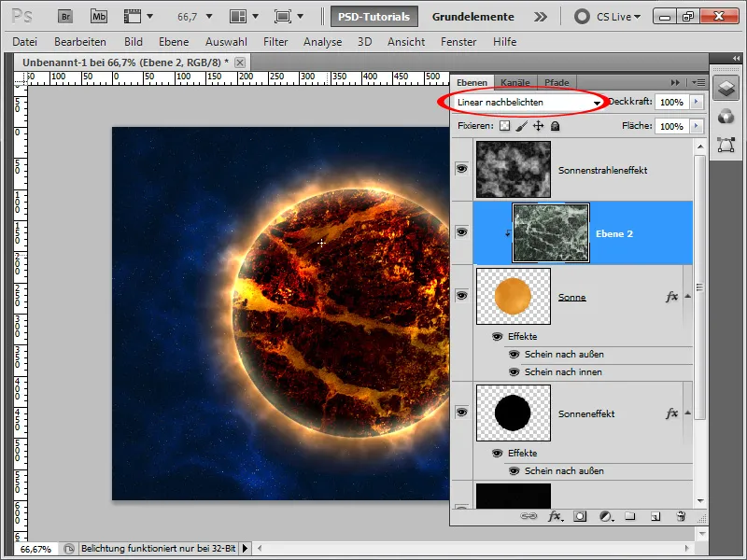
Task: Add layer style fx icon at panel bottom
Action: point(555,516)
